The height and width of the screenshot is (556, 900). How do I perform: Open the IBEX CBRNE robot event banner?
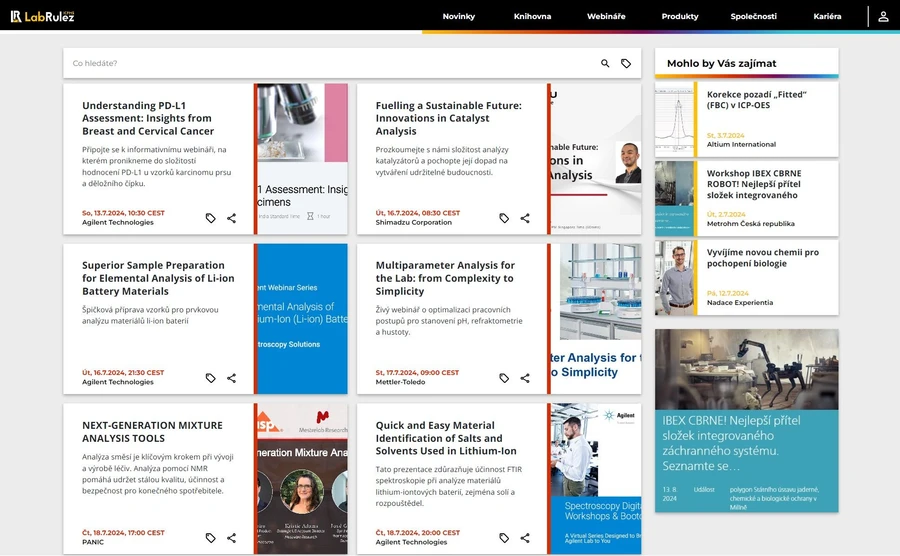[x=746, y=421]
